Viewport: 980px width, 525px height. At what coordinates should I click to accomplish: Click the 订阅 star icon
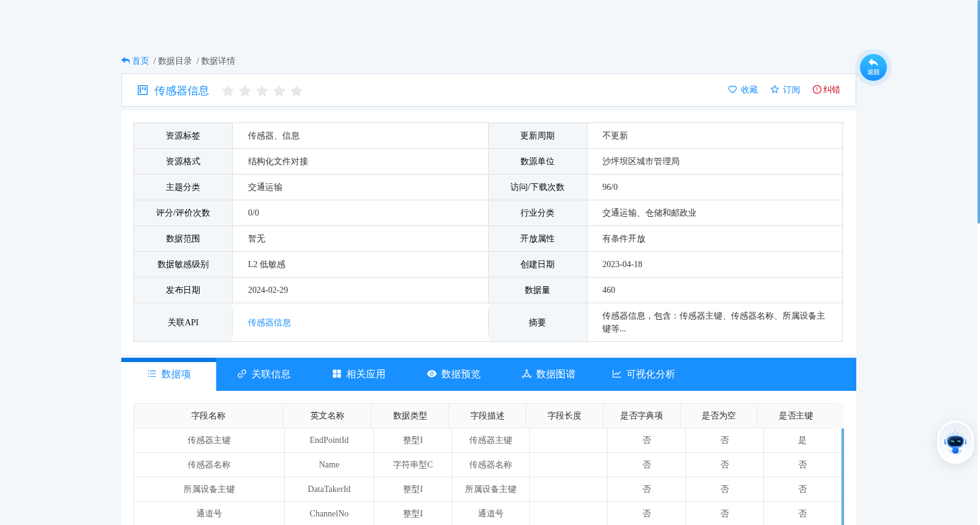(775, 89)
